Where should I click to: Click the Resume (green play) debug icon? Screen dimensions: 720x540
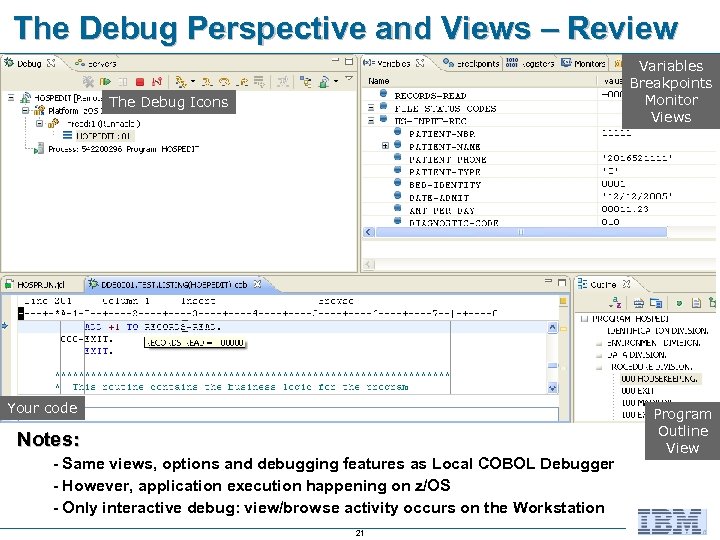106,82
